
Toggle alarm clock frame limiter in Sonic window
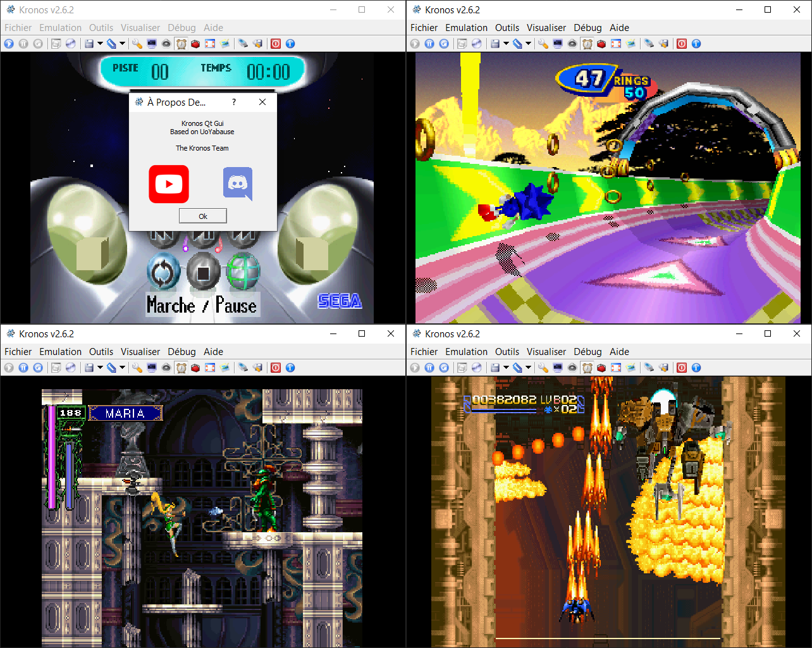pyautogui.click(x=587, y=44)
